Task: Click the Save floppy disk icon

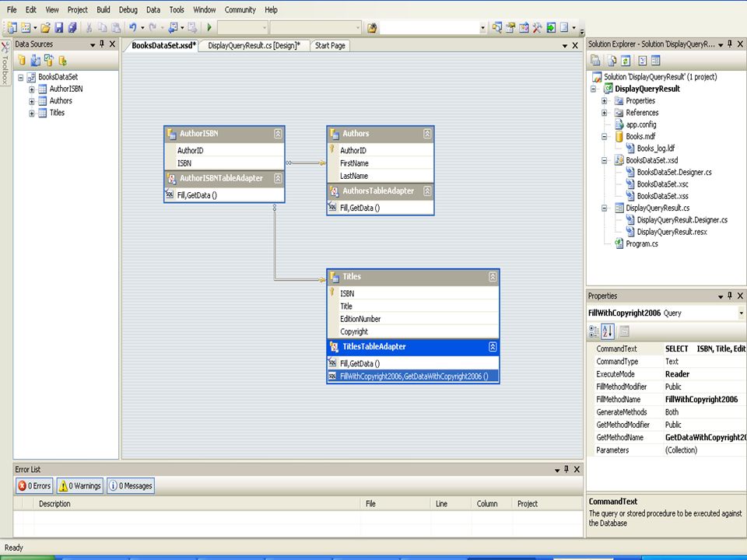Action: 58,28
